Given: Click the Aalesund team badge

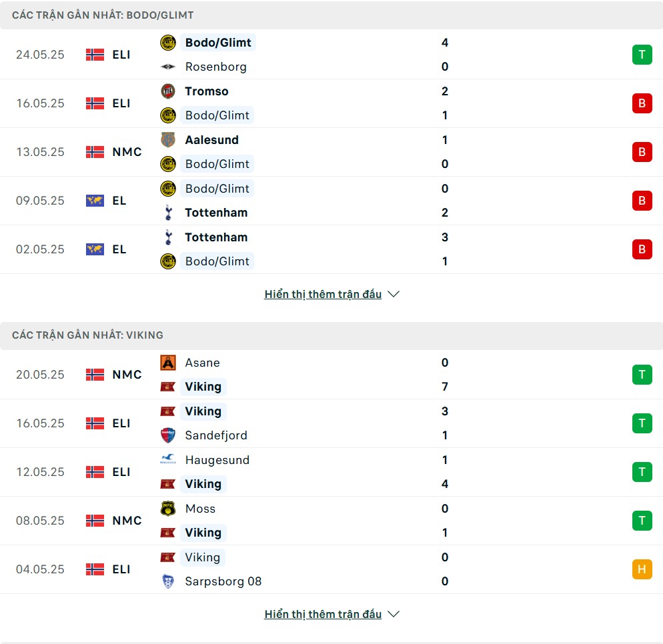Looking at the screenshot, I should point(168,139).
